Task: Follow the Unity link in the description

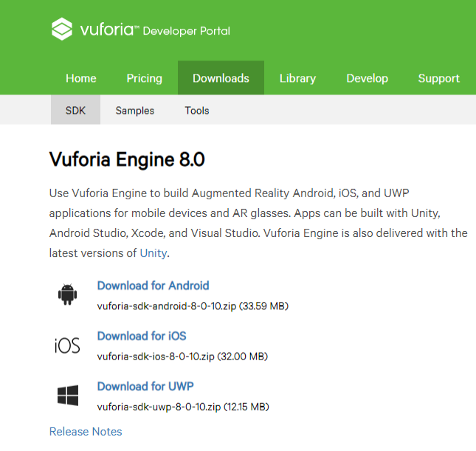Action: click(154, 253)
